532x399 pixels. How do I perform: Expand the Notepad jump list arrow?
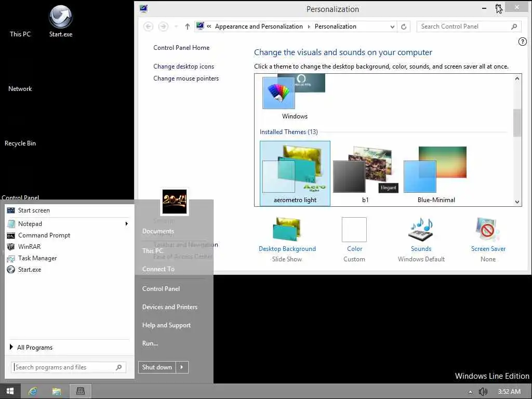(127, 223)
